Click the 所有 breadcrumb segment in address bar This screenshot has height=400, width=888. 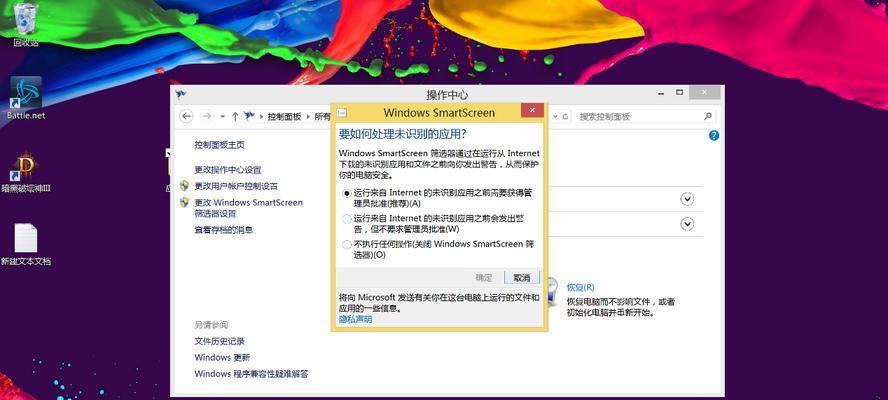click(x=322, y=116)
